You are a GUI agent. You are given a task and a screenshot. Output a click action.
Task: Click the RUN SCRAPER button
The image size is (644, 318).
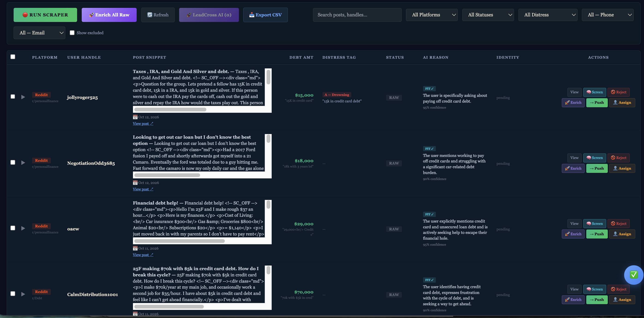45,15
